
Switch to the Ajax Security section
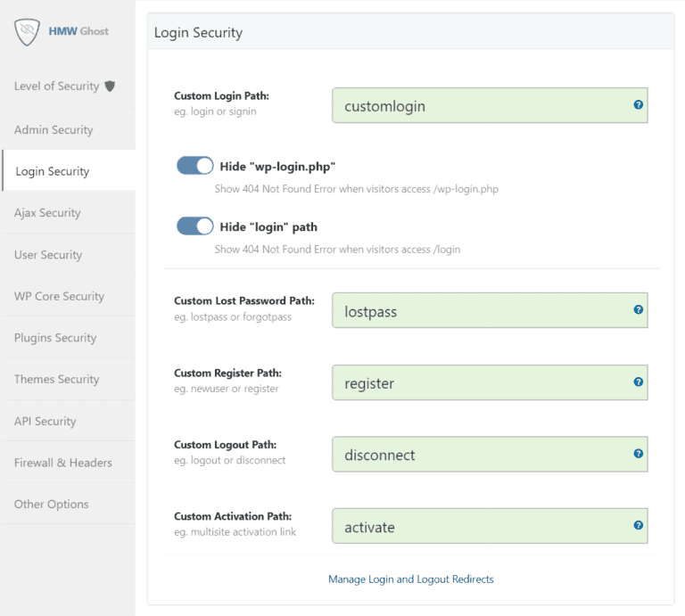pyautogui.click(x=47, y=213)
